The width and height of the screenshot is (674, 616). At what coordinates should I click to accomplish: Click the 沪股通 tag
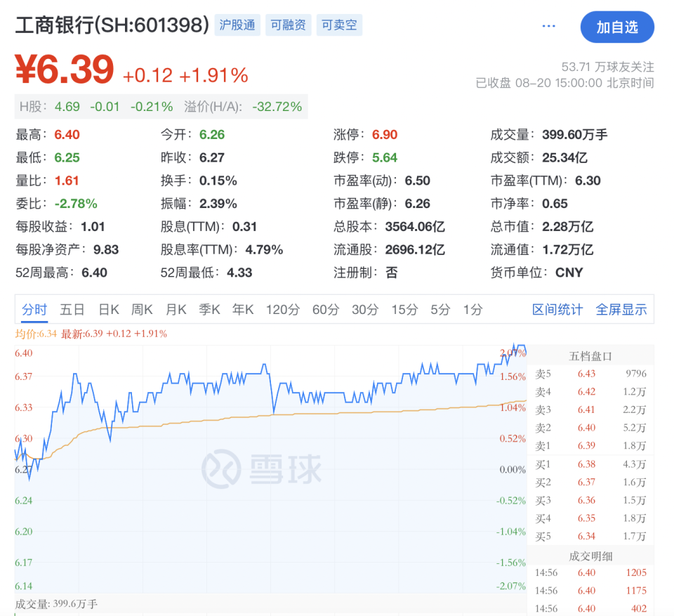(237, 25)
